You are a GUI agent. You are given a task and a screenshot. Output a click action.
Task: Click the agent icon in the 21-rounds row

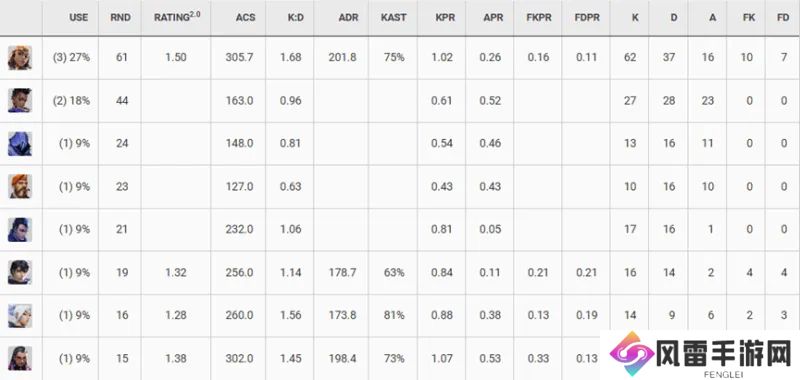(x=20, y=230)
